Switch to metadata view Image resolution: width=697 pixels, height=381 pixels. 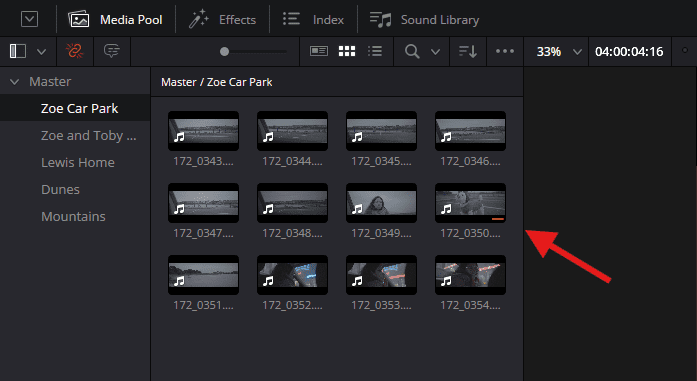pos(319,51)
